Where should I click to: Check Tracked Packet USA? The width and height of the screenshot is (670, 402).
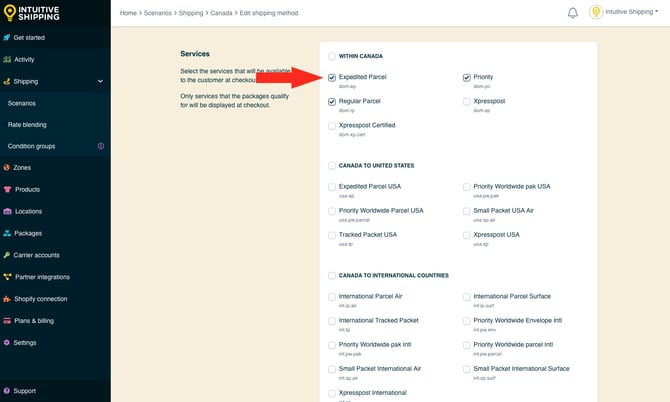point(332,235)
